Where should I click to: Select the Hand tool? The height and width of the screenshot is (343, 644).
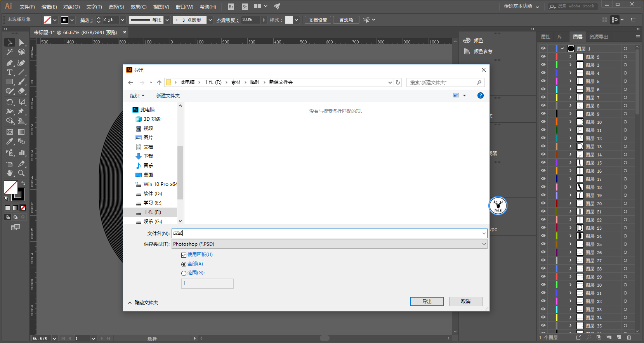coord(10,173)
